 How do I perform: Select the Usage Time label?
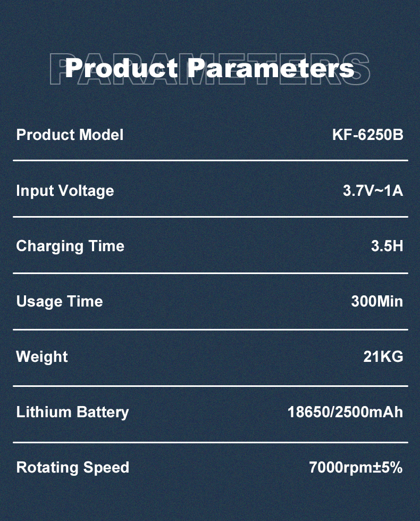pos(60,302)
